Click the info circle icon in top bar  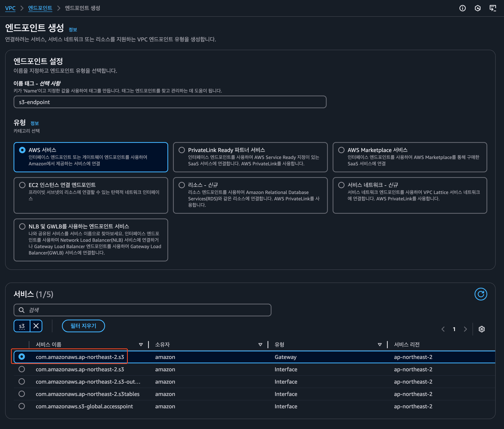pos(462,8)
